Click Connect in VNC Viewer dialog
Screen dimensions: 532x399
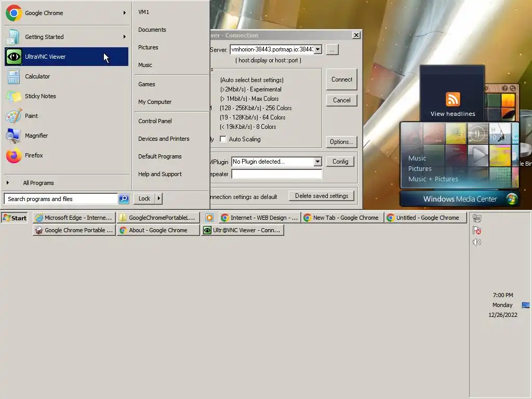pos(342,79)
